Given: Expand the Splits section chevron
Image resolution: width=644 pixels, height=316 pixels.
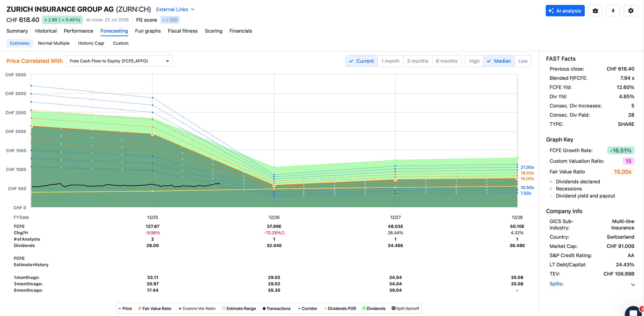Looking at the screenshot, I should pyautogui.click(x=633, y=285).
